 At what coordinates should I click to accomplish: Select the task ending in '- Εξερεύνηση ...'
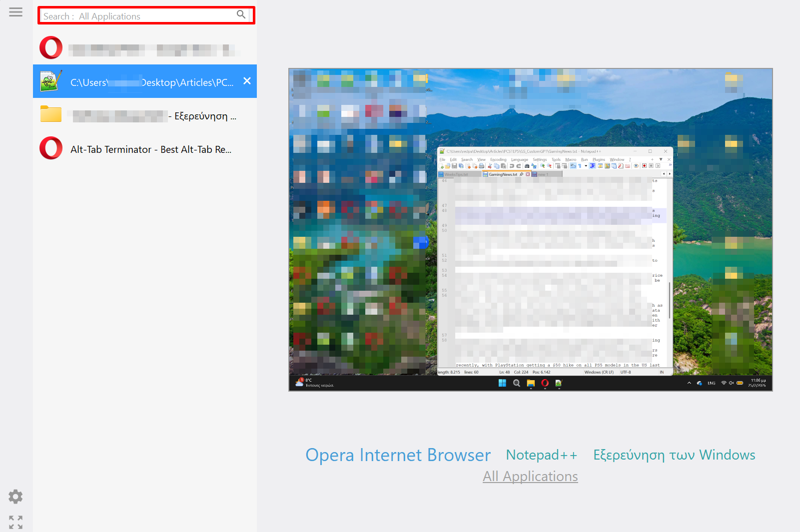pos(145,115)
